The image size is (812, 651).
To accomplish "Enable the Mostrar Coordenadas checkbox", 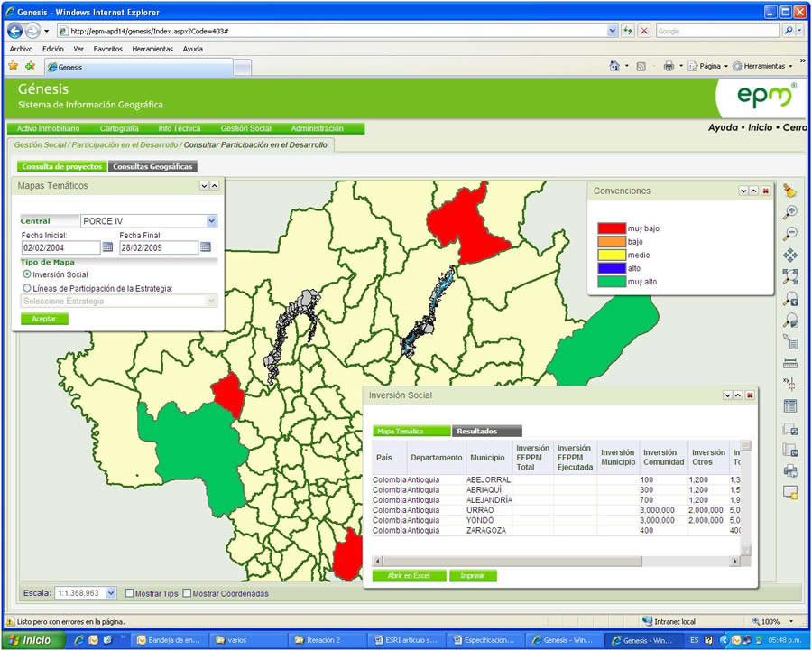I will tap(187, 593).
